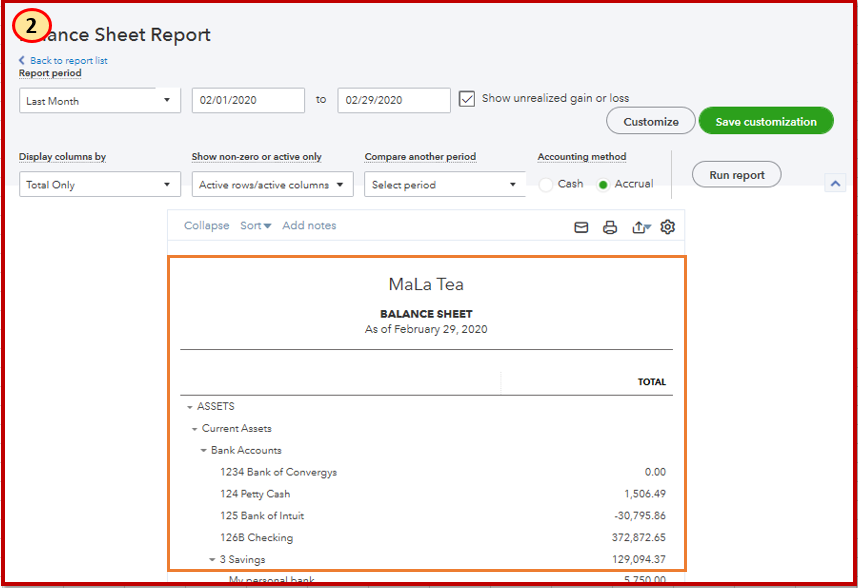This screenshot has height=588, width=858.
Task: Print the balance sheet report
Action: point(610,227)
